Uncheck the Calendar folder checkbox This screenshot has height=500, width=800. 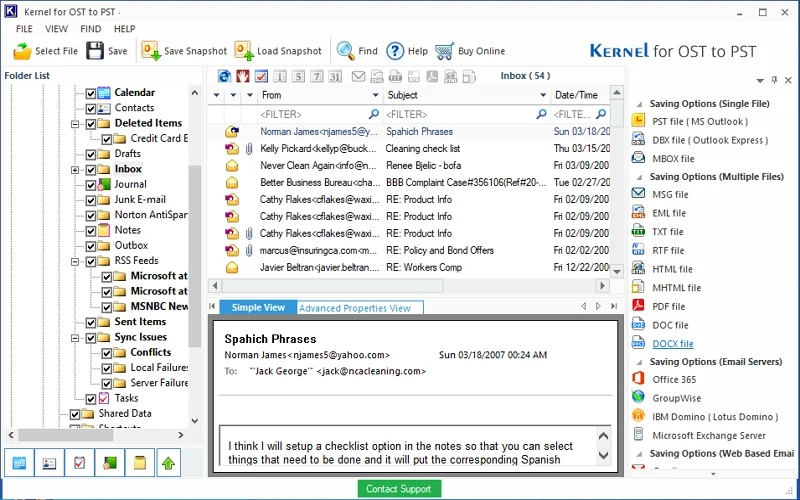[x=91, y=93]
